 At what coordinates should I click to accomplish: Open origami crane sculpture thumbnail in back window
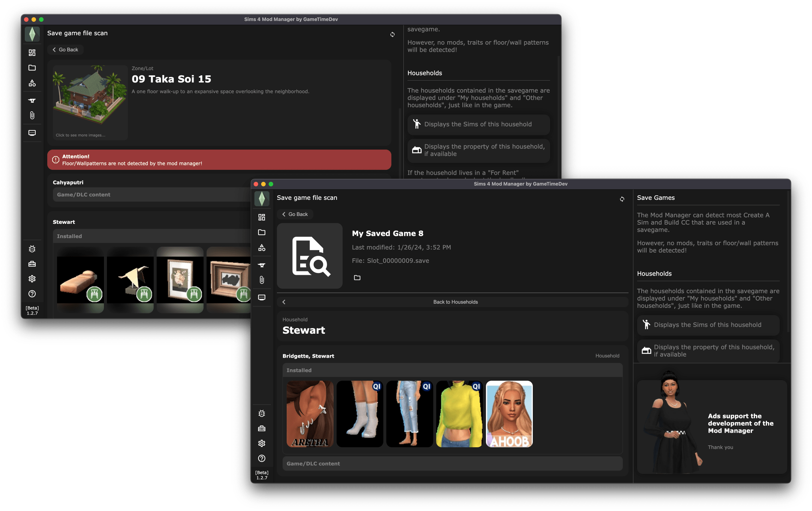coord(130,280)
